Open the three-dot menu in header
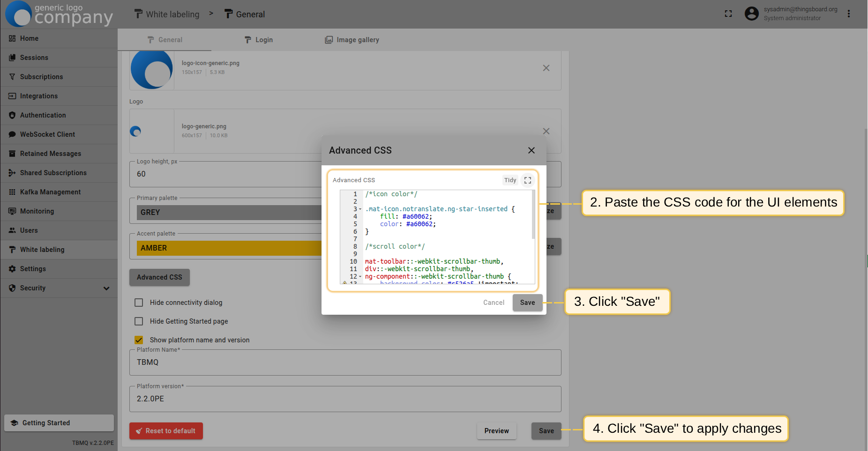This screenshot has height=451, width=868. (848, 14)
